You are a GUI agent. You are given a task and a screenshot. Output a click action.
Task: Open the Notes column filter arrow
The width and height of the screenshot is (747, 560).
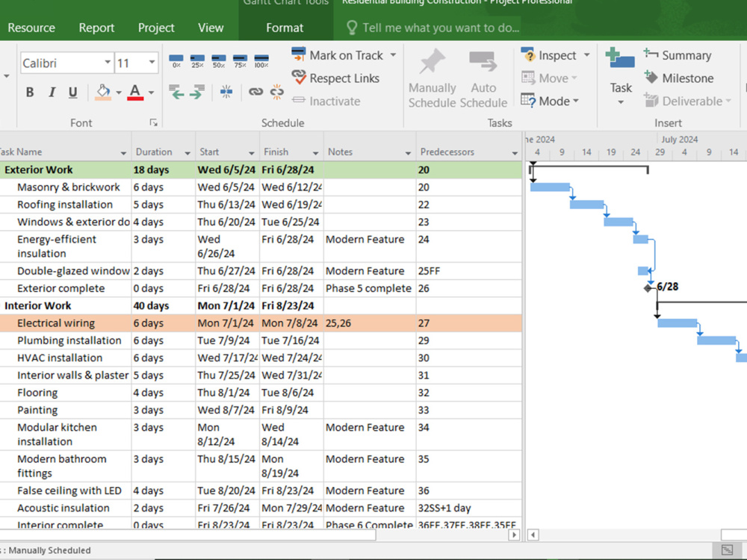[x=408, y=153]
